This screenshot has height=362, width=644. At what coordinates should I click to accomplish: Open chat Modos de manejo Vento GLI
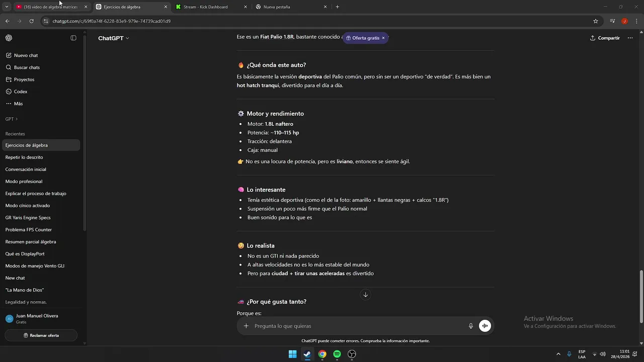click(40, 266)
